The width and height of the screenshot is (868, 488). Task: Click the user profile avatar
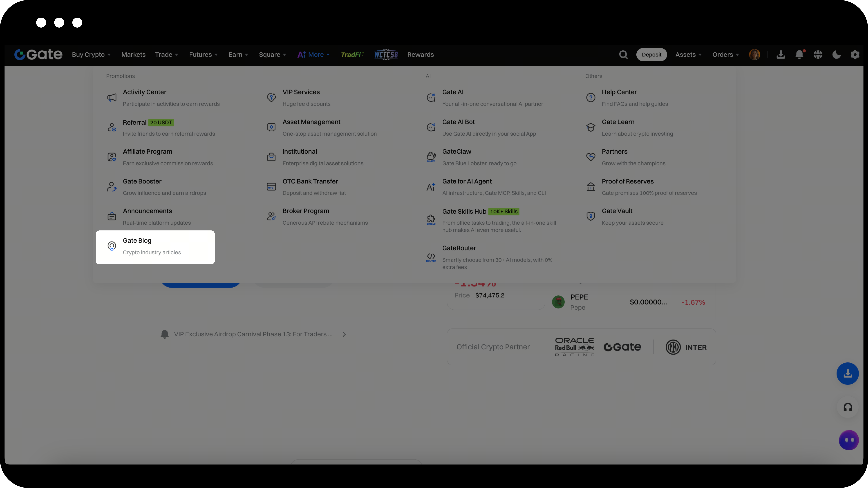[754, 55]
